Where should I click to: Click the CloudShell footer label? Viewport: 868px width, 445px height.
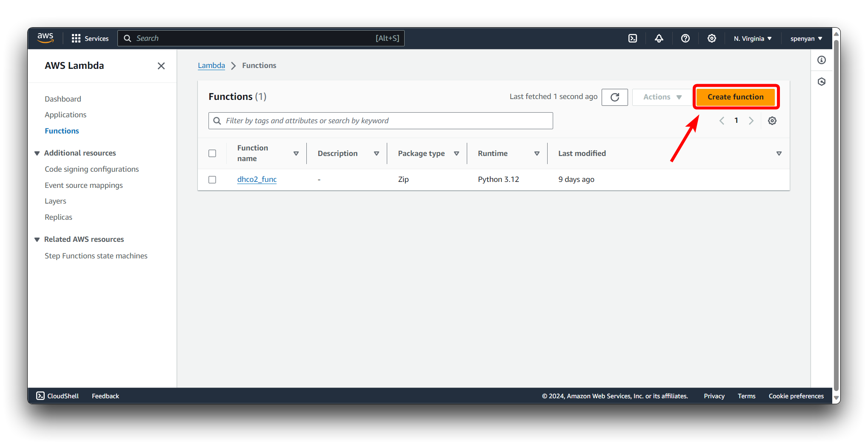[63, 396]
